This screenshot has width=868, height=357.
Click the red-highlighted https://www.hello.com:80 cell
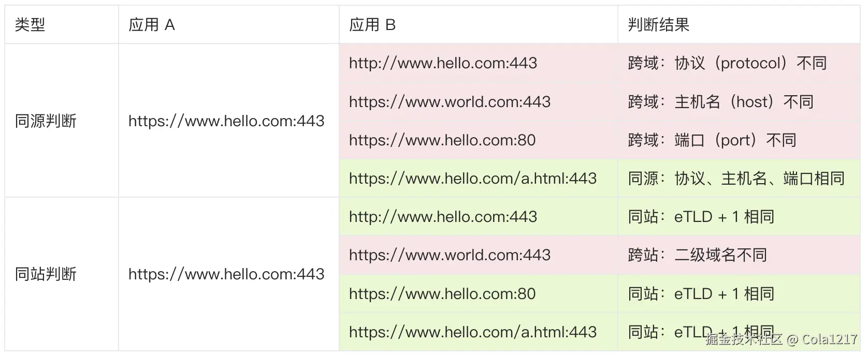[x=442, y=140]
